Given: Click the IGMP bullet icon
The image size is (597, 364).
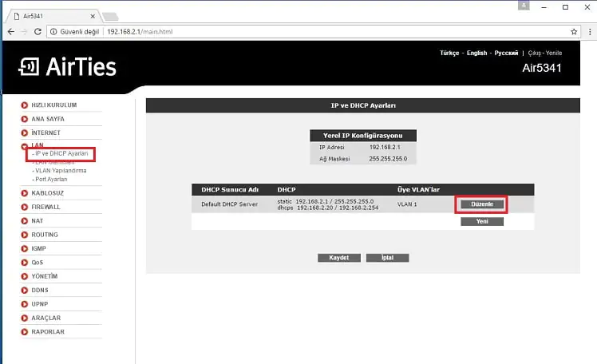Looking at the screenshot, I should pos(25,248).
